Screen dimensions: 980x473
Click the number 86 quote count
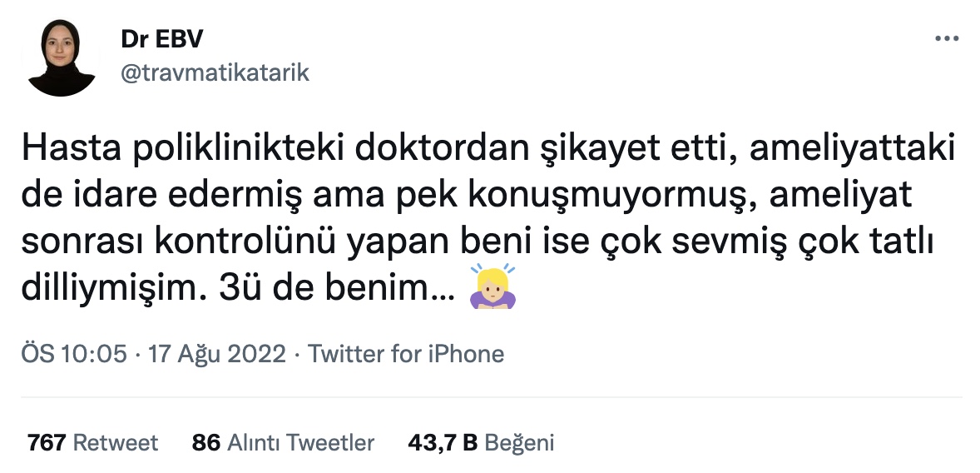tap(206, 443)
